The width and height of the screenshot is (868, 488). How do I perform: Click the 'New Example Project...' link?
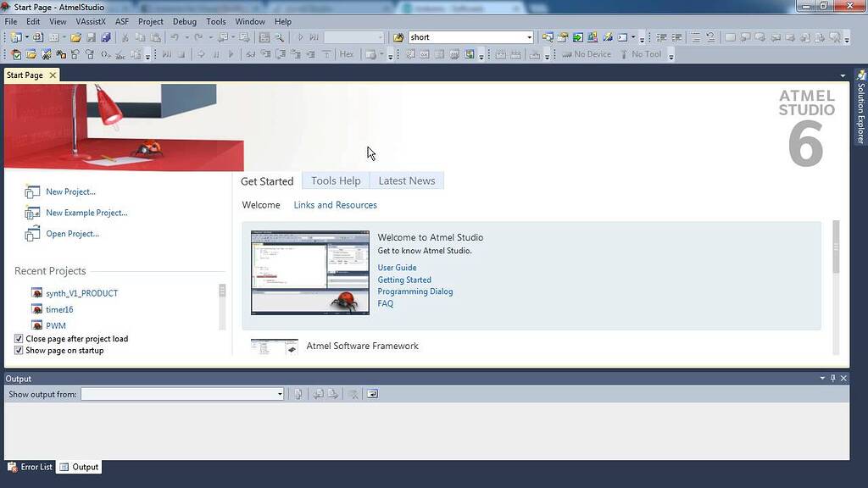click(86, 213)
